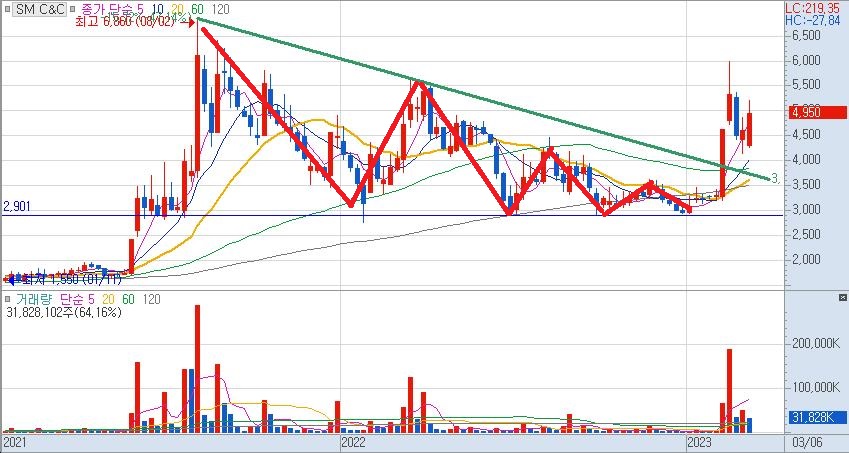Click the 2,000 price axis label
Image resolution: width=849 pixels, height=453 pixels.
[x=805, y=260]
